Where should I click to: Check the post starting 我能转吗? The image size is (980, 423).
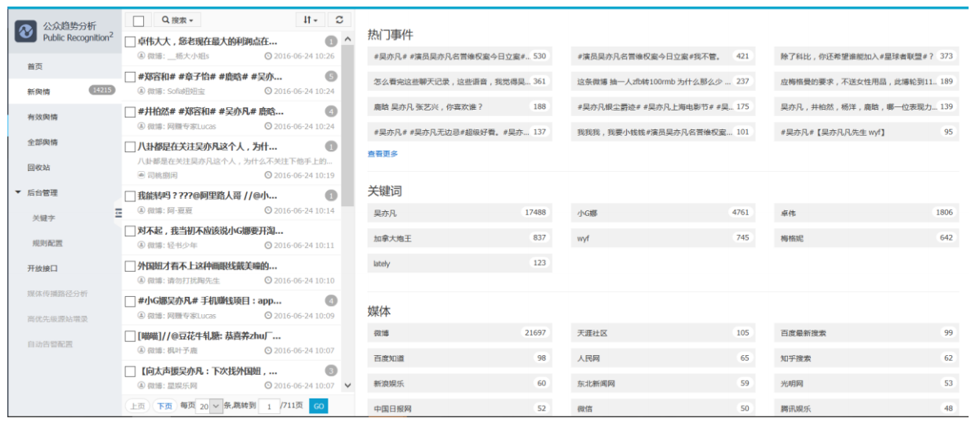(x=131, y=196)
